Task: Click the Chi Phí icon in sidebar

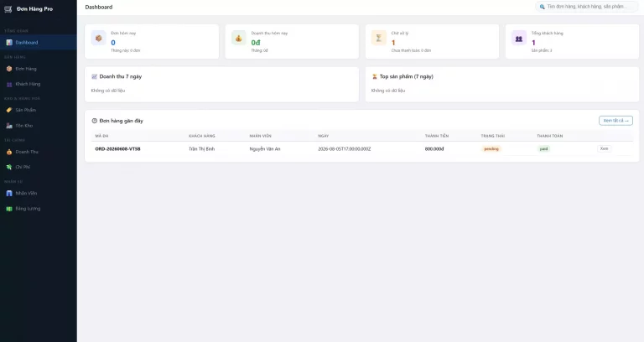Action: (9, 167)
